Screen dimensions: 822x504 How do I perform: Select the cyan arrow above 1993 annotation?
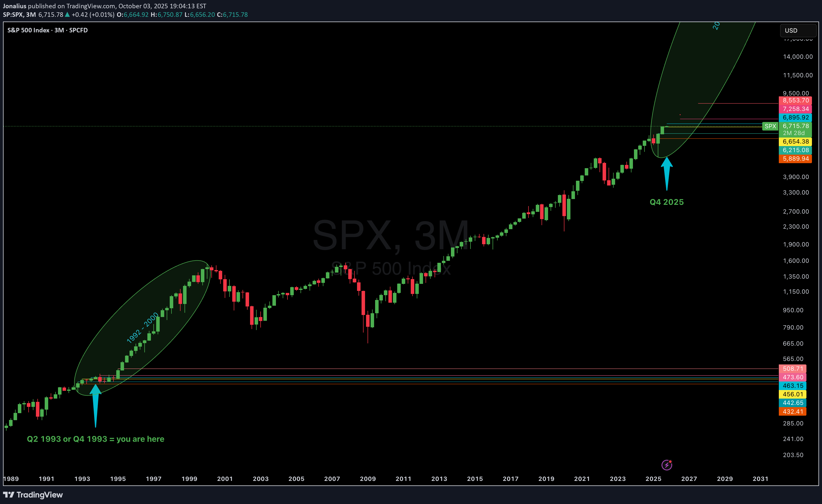(95, 404)
